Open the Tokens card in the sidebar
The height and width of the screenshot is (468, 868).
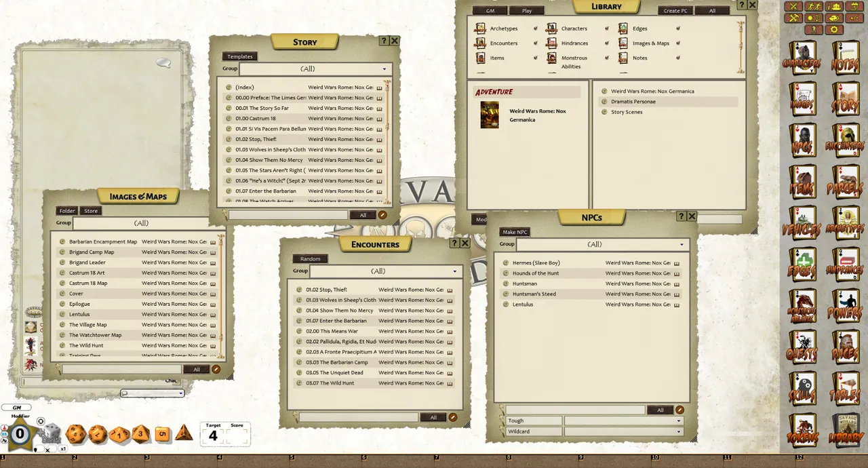pyautogui.click(x=803, y=431)
